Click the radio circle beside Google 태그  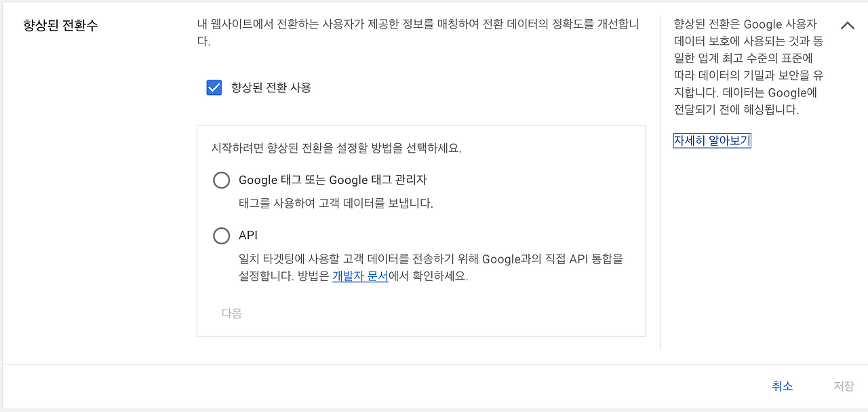[x=221, y=180]
